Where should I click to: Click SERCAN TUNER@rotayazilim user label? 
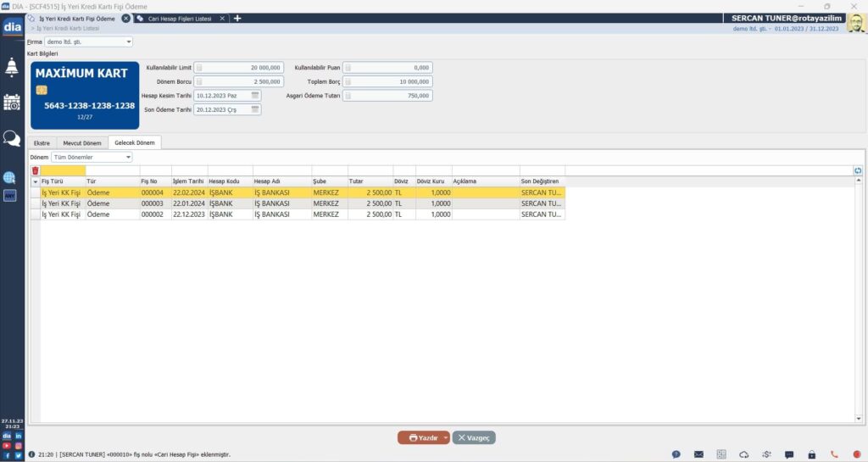(x=786, y=19)
